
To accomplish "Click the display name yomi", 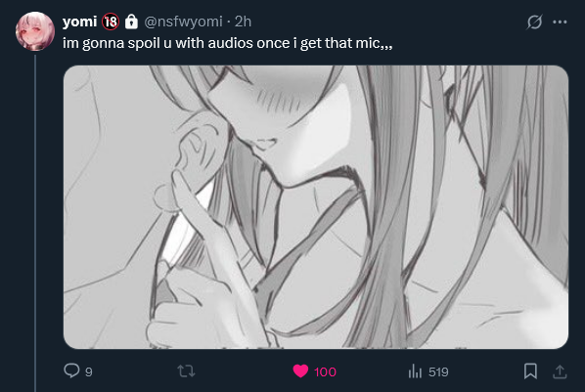I will point(79,22).
